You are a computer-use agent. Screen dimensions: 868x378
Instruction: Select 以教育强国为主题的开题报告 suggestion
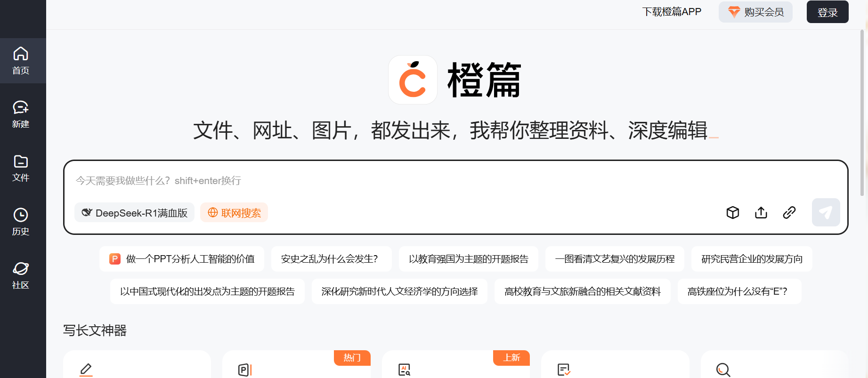(469, 259)
